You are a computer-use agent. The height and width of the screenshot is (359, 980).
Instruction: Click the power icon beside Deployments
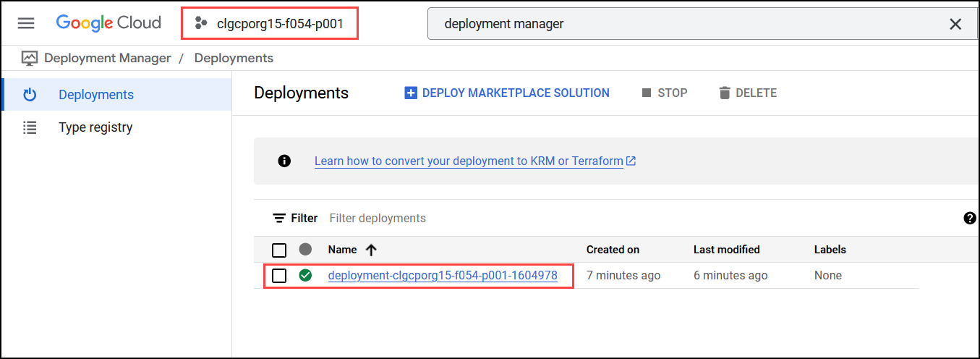(x=30, y=95)
